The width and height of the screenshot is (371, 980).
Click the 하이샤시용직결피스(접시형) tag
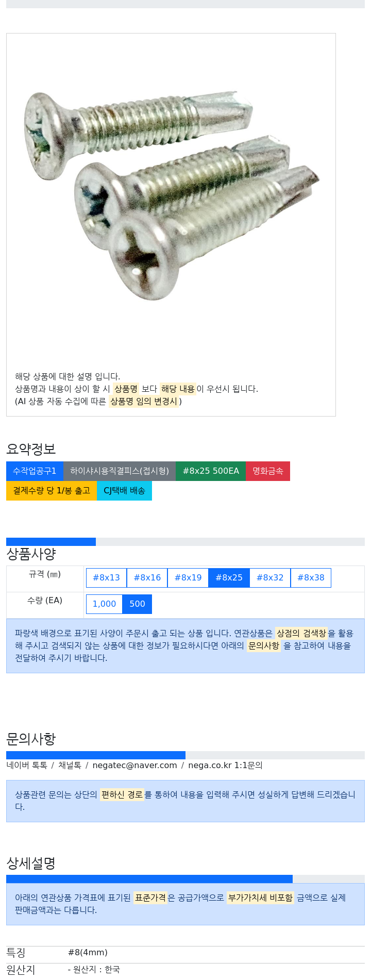tap(120, 471)
